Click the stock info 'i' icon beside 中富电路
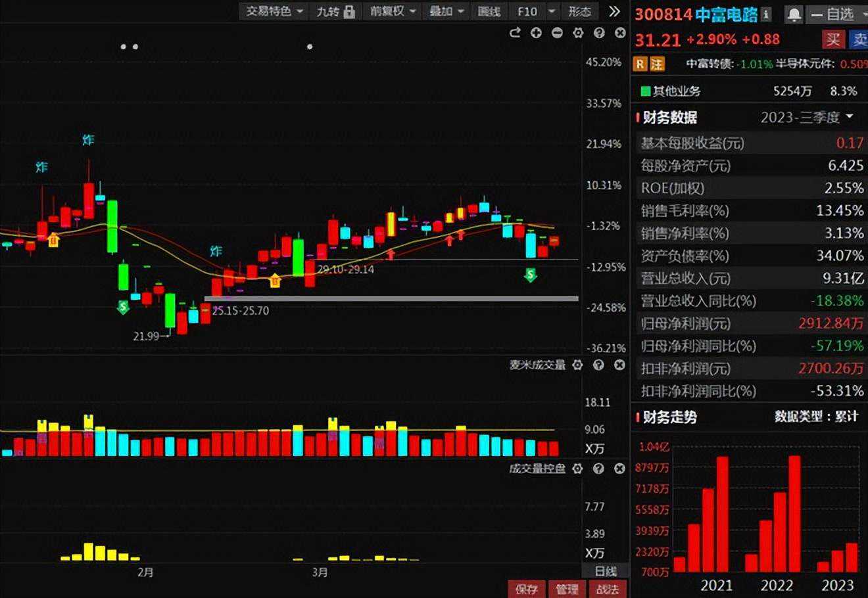Image resolution: width=868 pixels, height=598 pixels. (x=766, y=14)
